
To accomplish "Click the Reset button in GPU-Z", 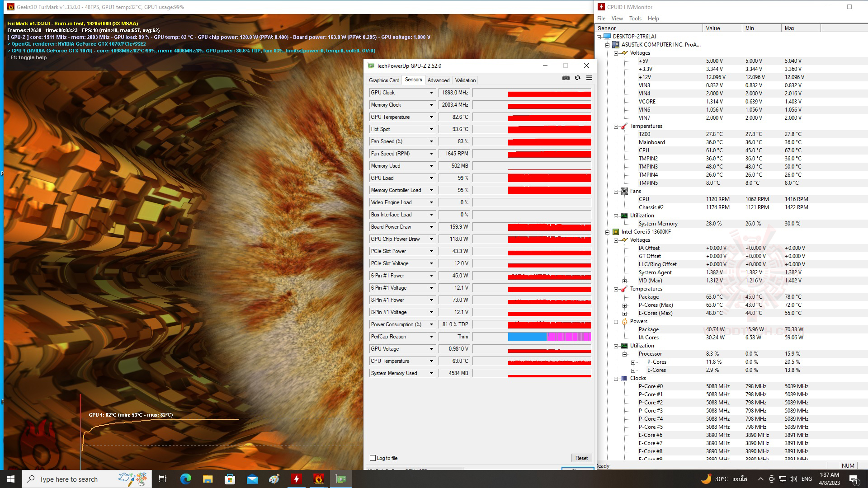I will coord(581,458).
